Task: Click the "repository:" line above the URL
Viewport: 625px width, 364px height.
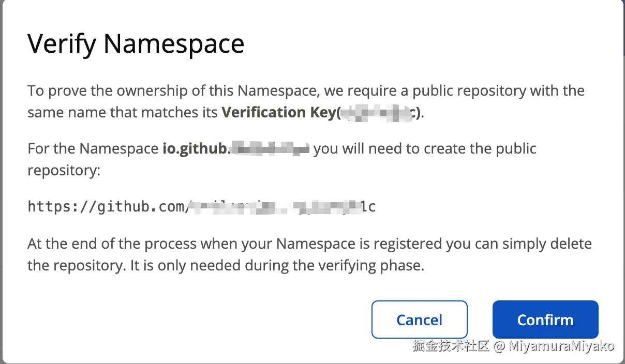Action: coord(64,170)
